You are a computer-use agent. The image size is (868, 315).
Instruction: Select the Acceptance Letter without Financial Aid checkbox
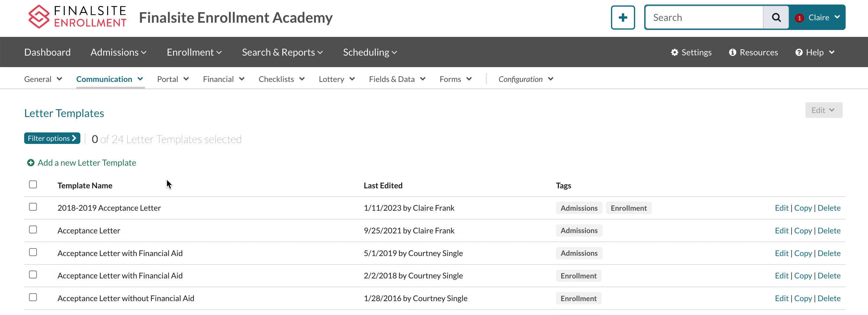[33, 297]
